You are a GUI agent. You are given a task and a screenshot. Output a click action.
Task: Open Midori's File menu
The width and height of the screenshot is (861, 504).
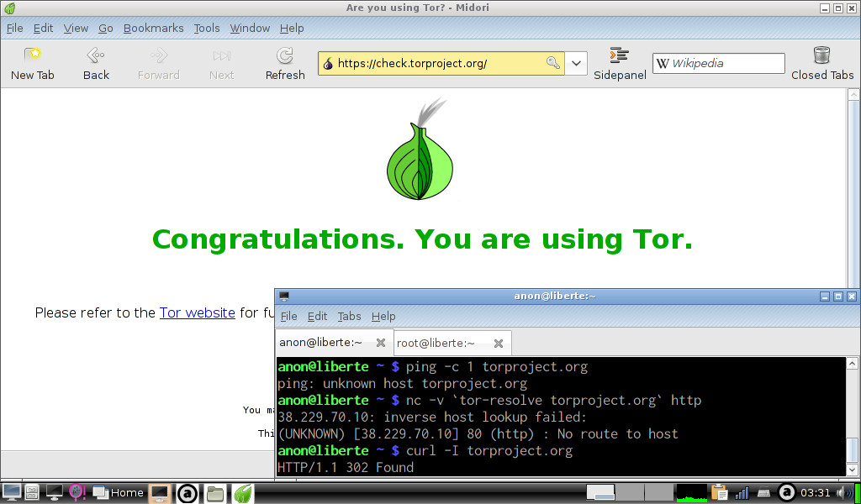click(x=14, y=29)
